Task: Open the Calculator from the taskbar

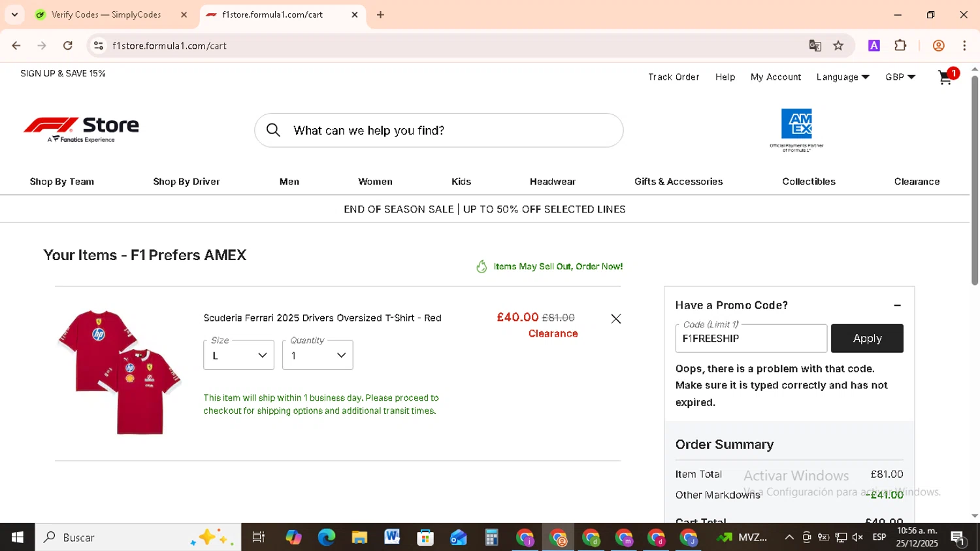Action: click(491, 537)
